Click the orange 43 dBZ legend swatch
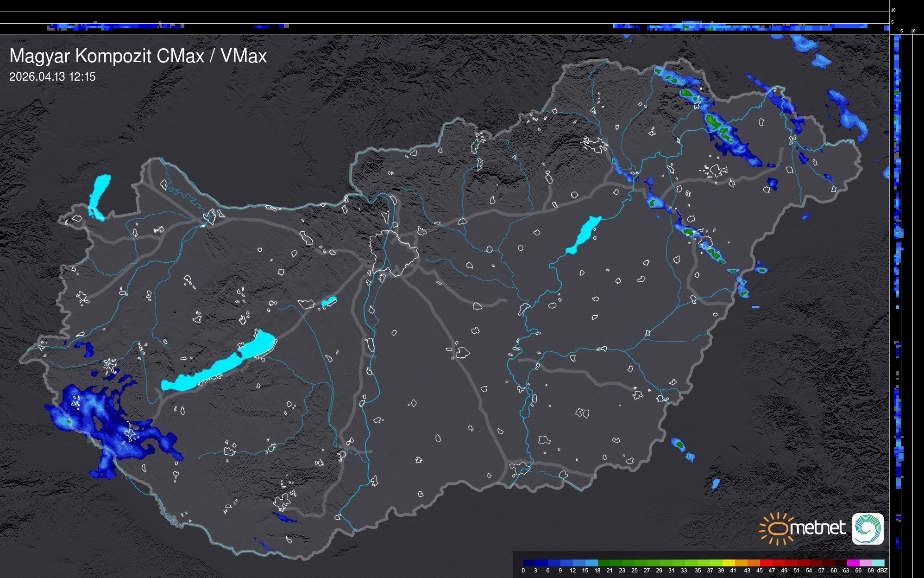The height and width of the screenshot is (578, 924). (x=754, y=563)
